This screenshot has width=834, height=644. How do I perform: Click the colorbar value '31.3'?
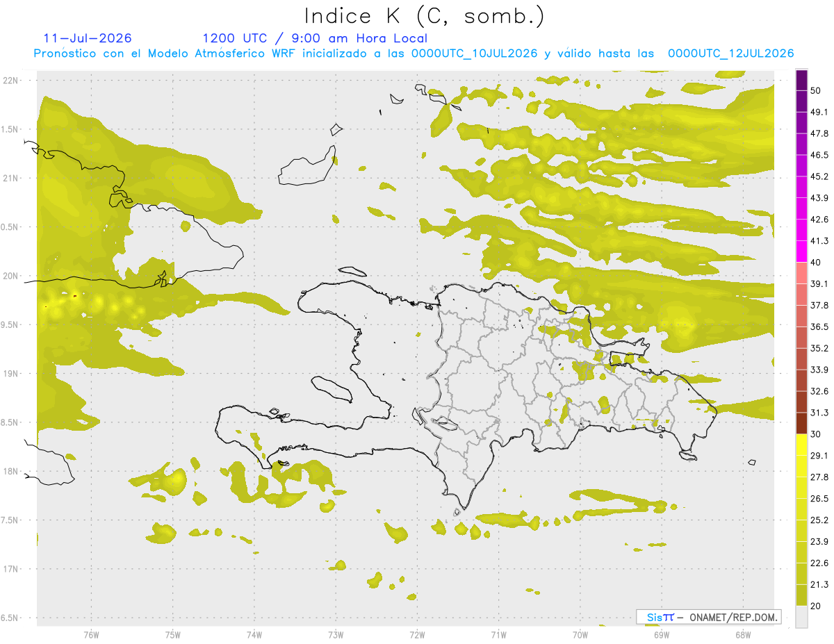[820, 413]
